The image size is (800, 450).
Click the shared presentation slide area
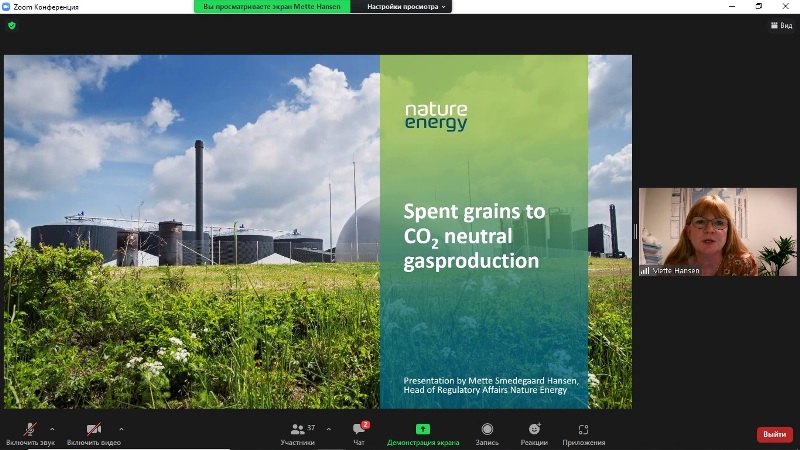click(x=318, y=231)
